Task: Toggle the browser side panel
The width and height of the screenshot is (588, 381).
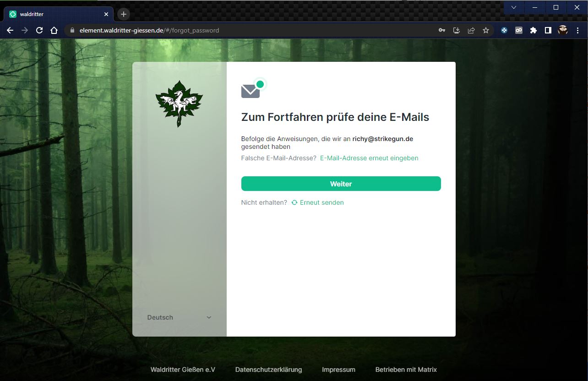Action: tap(548, 30)
